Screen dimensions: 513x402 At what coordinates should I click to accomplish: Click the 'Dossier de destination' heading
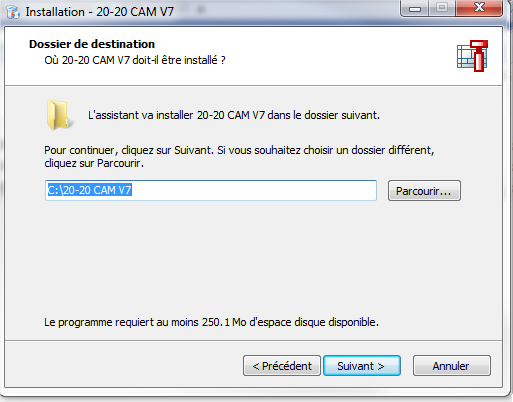(x=92, y=44)
